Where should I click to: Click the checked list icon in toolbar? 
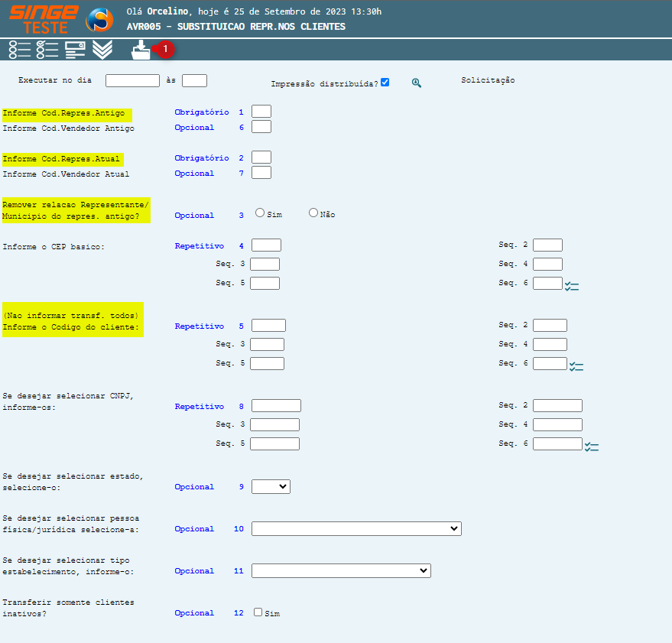(x=47, y=50)
